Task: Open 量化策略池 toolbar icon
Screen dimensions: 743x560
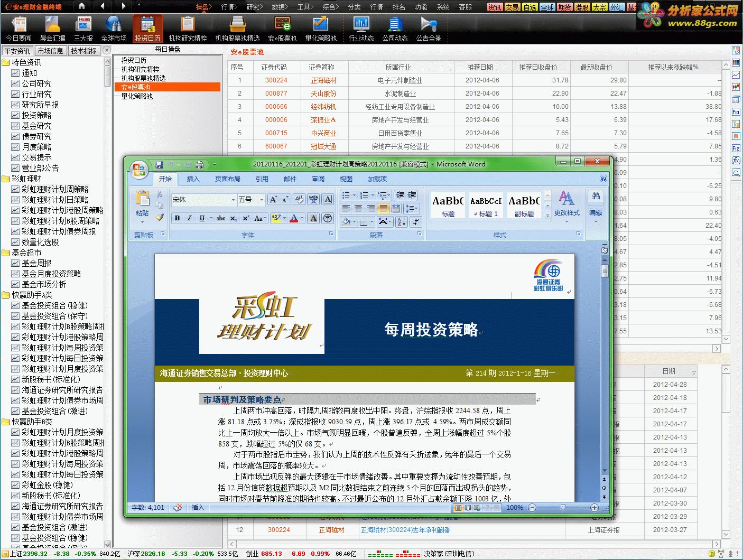Action: [x=321, y=29]
